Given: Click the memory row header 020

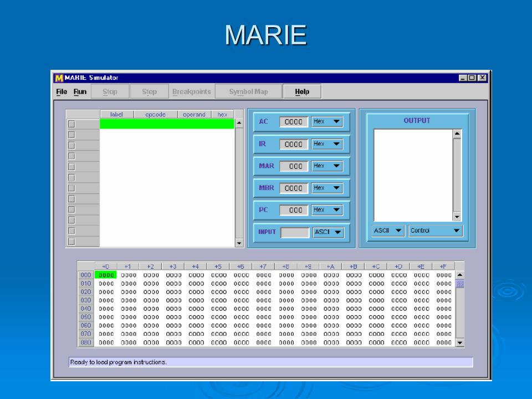Looking at the screenshot, I should (x=86, y=292).
